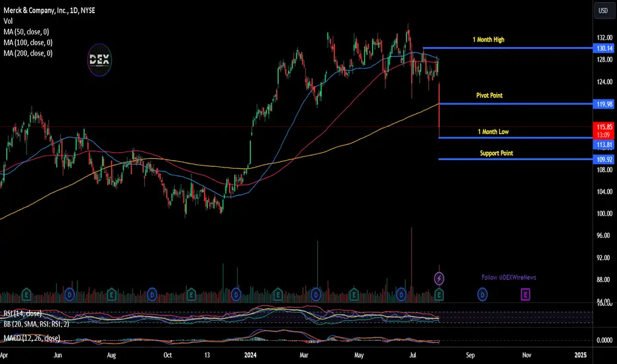This screenshot has height=364, width=617.
Task: Click the 113.81 price tag
Action: point(604,144)
